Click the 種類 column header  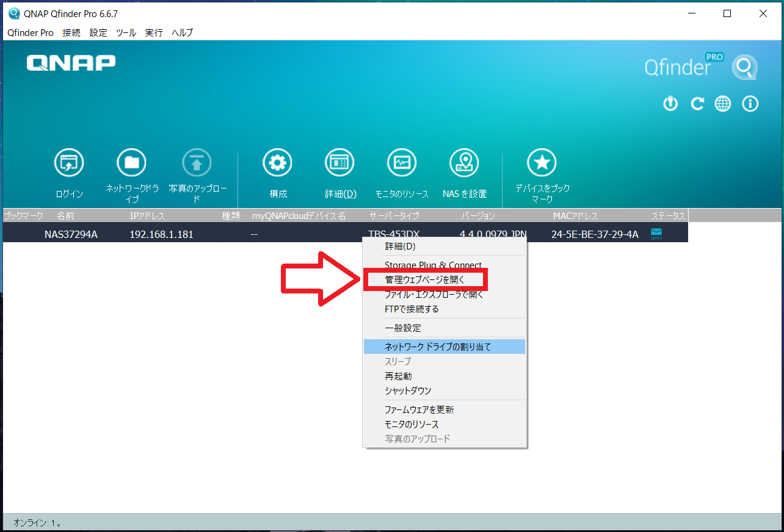point(230,216)
